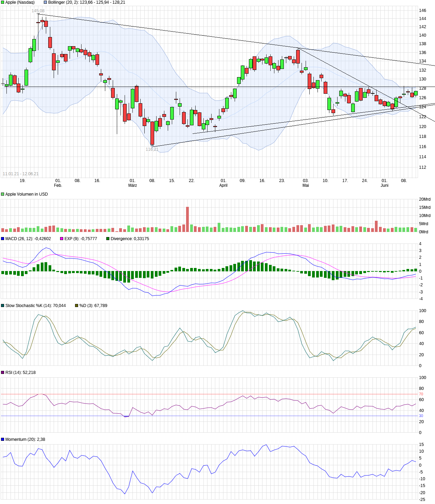Click the 112 price axis label
The width and height of the screenshot is (435, 504).
pos(422,167)
